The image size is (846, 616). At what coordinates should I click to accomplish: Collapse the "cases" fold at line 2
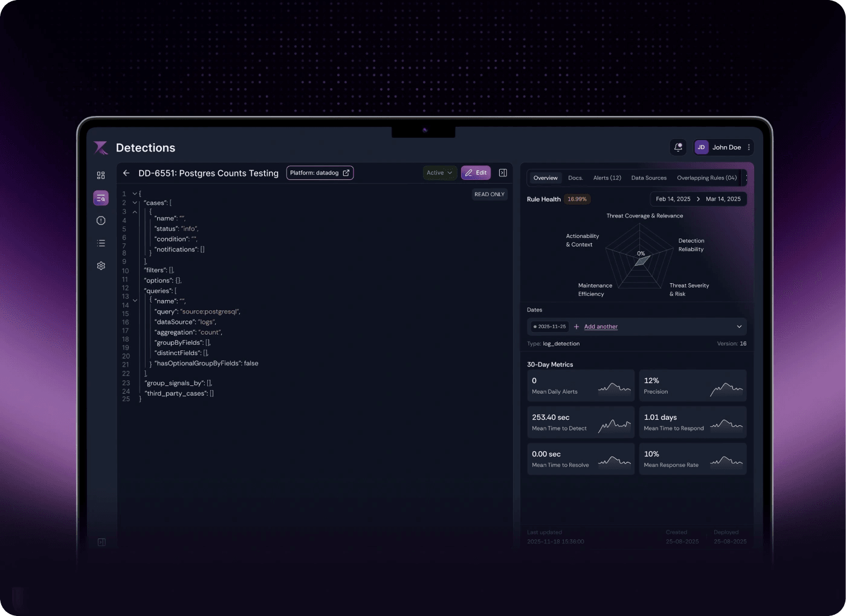pos(135,203)
